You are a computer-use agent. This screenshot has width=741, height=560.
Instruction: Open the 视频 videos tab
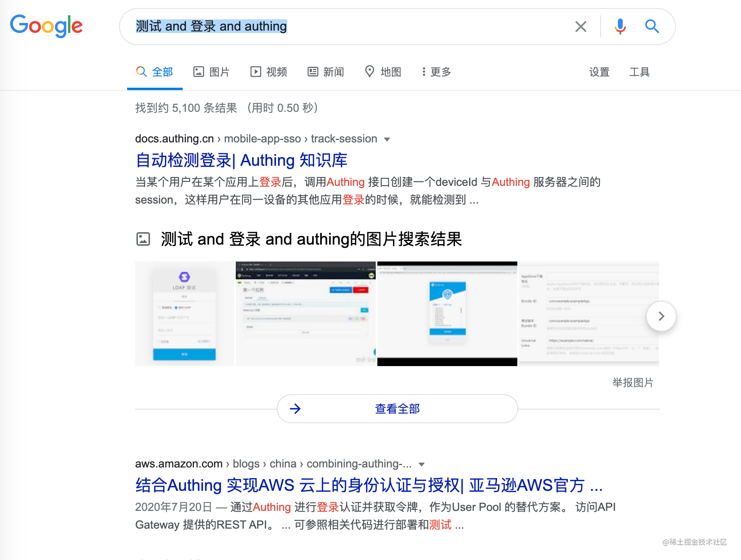point(269,72)
